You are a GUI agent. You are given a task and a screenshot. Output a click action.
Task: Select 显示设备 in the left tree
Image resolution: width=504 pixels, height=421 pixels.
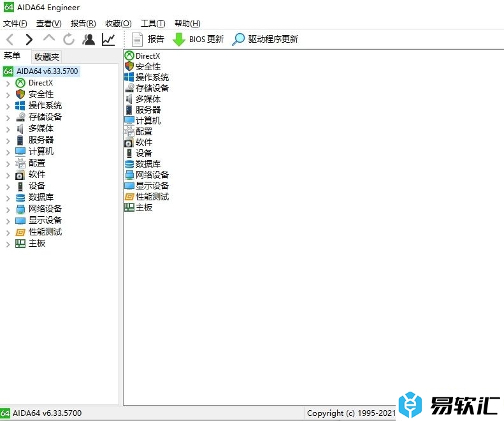tap(45, 221)
